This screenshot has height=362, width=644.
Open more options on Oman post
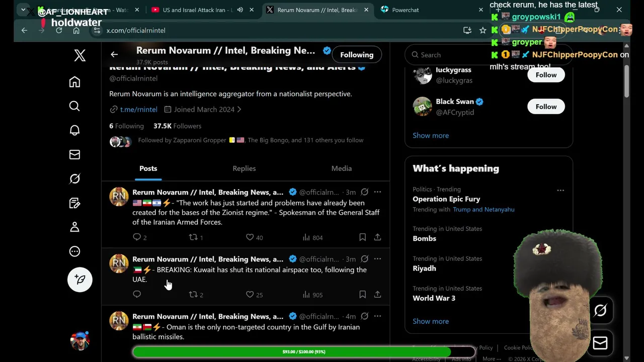tap(377, 316)
